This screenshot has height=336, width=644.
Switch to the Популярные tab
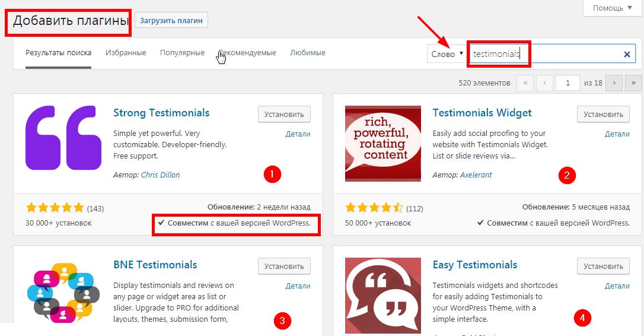(183, 53)
